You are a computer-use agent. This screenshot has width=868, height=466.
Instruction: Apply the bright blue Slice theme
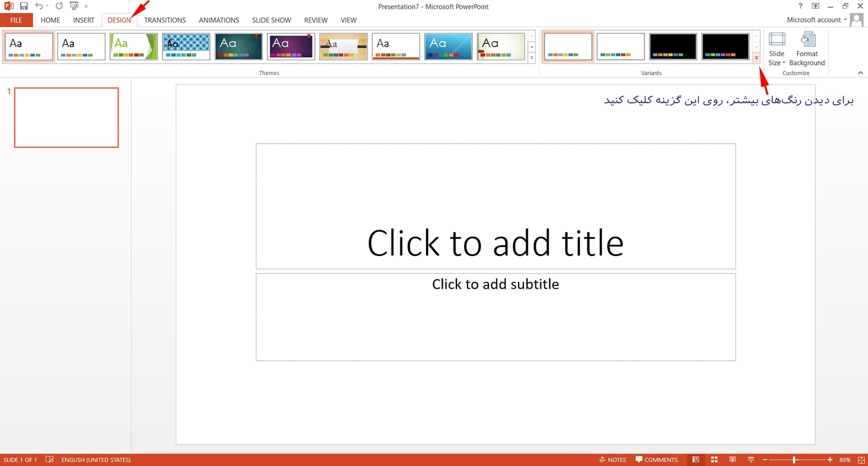448,46
